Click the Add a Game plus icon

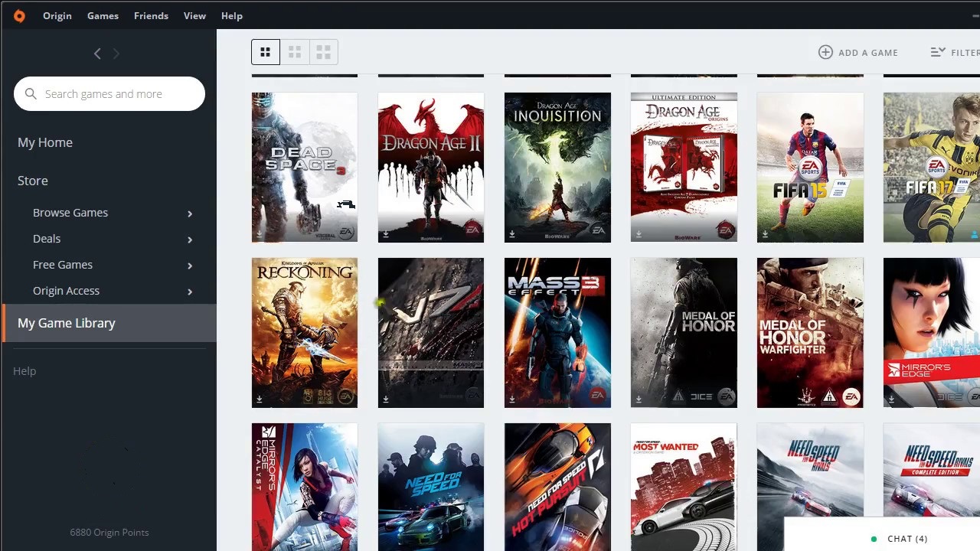[x=825, y=52]
